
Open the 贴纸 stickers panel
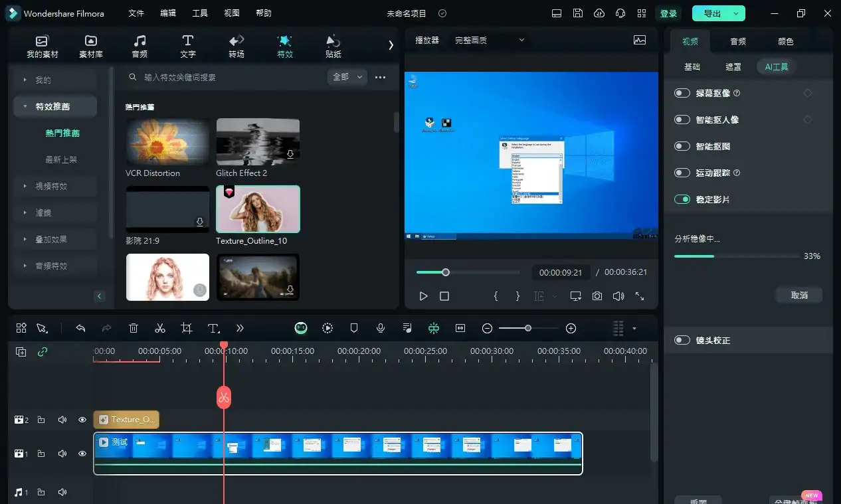[x=333, y=46]
